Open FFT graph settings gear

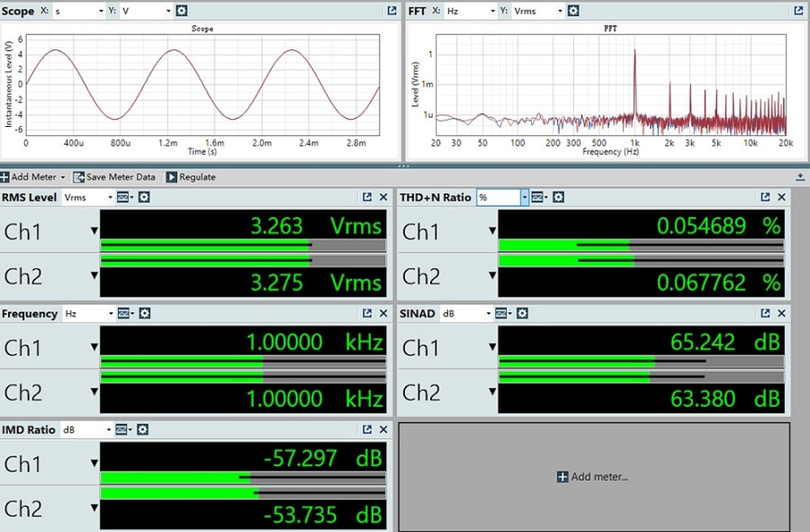573,10
